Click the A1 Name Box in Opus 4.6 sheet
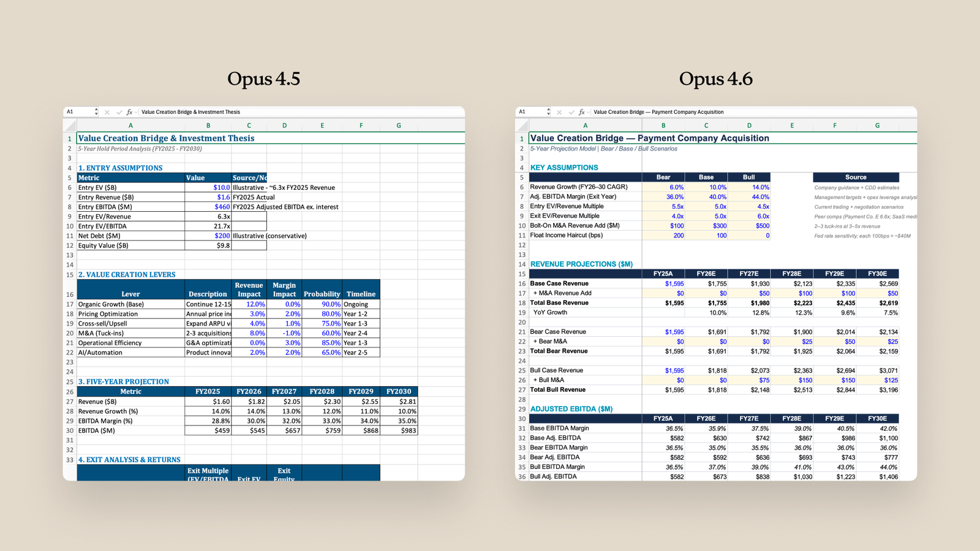The width and height of the screenshot is (980, 551). (530, 112)
